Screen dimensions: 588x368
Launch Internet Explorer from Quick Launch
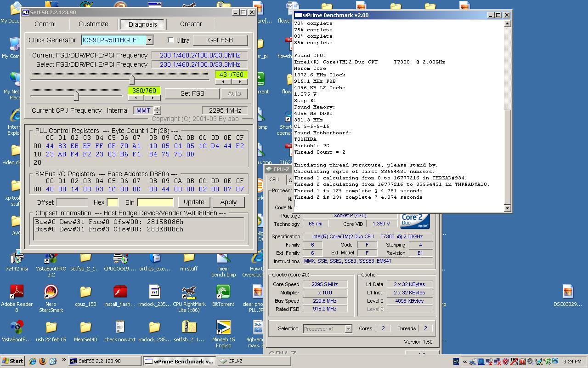[33, 361]
